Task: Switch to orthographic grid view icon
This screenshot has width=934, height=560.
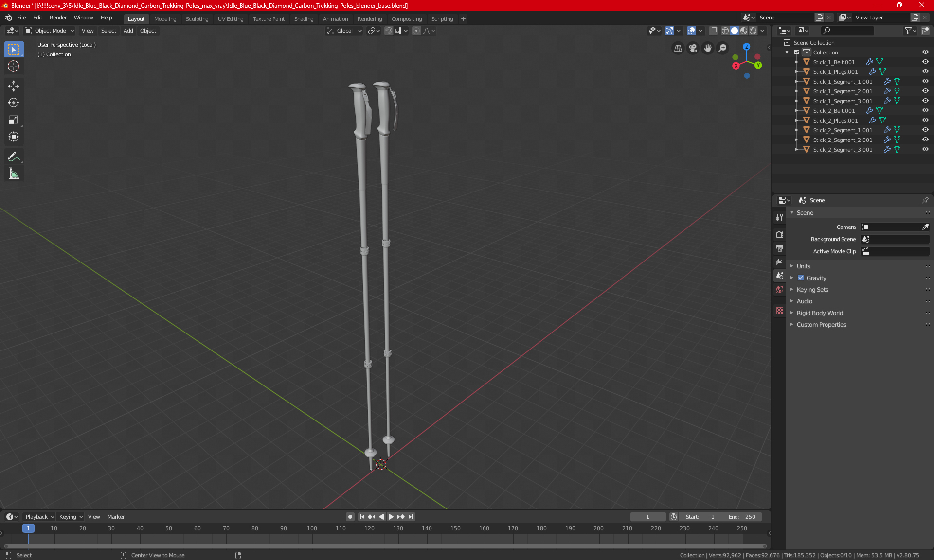Action: [x=678, y=48]
